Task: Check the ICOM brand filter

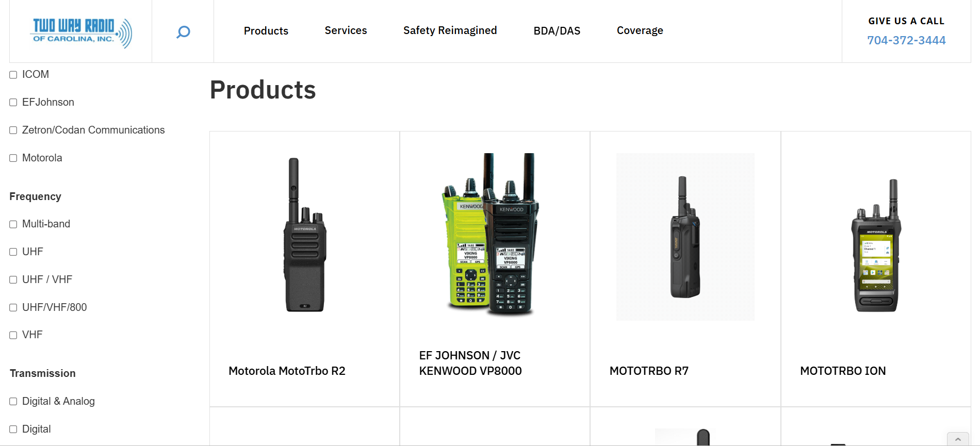Action: pos(13,75)
